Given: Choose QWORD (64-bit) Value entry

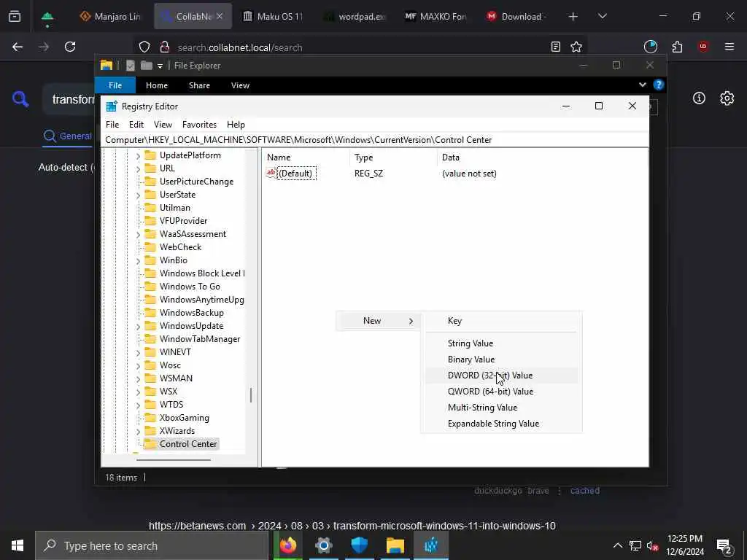Looking at the screenshot, I should (500, 392).
